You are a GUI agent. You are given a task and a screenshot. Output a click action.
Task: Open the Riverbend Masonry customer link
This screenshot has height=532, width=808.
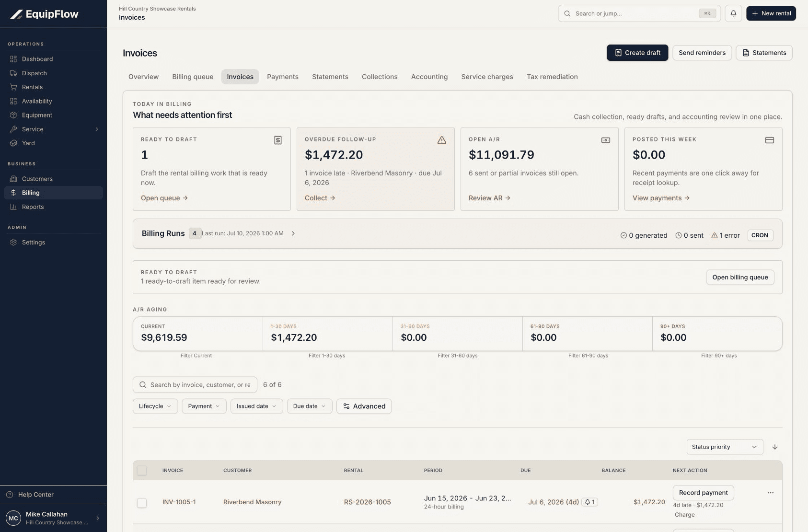tap(252, 502)
